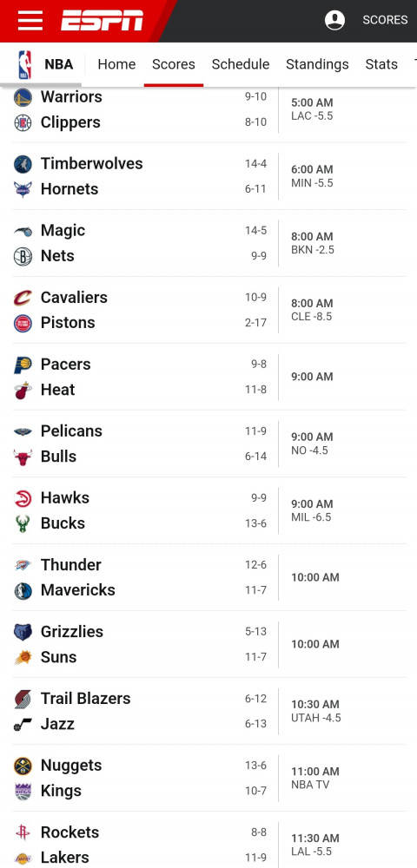Screen dimensions: 417x868
Task: Open the Standings tab
Action: (317, 64)
